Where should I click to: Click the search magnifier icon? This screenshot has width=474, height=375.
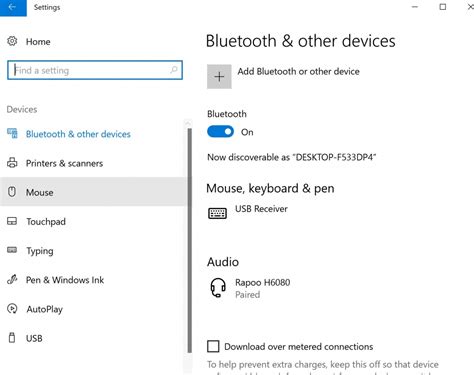pyautogui.click(x=173, y=70)
